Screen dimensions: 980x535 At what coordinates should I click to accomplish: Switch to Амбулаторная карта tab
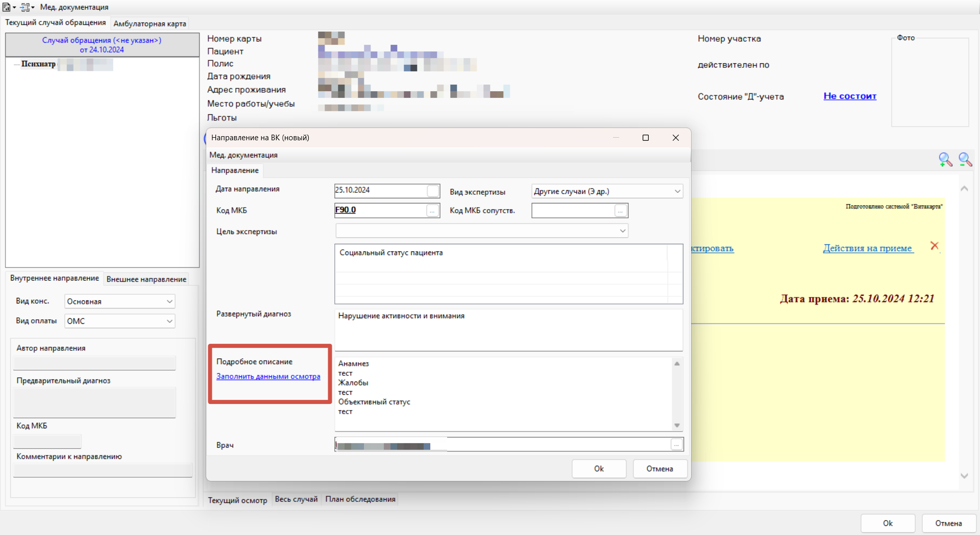pos(150,23)
